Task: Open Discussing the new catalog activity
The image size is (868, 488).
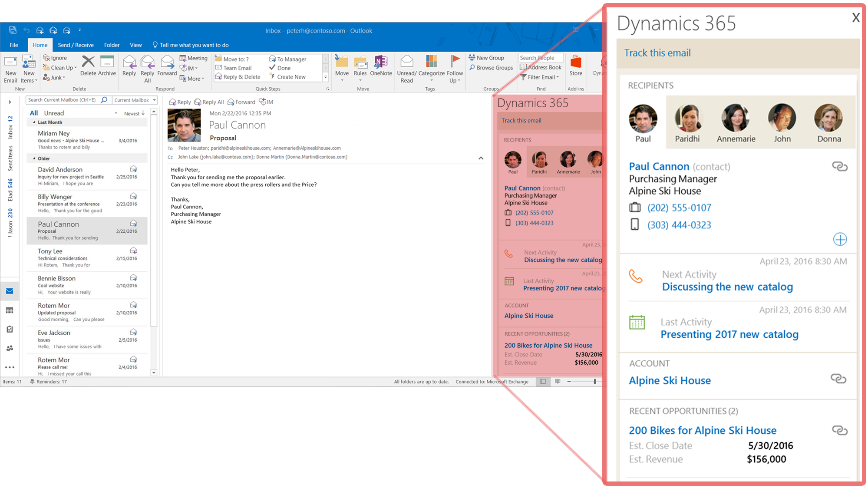Action: tap(727, 287)
